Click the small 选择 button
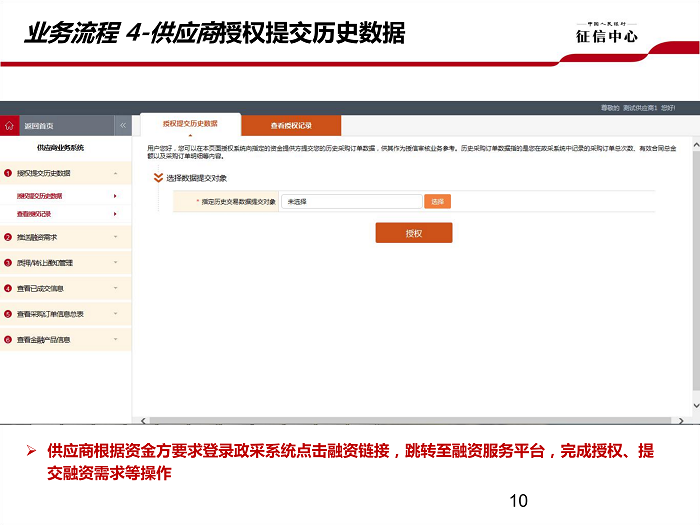 [437, 201]
